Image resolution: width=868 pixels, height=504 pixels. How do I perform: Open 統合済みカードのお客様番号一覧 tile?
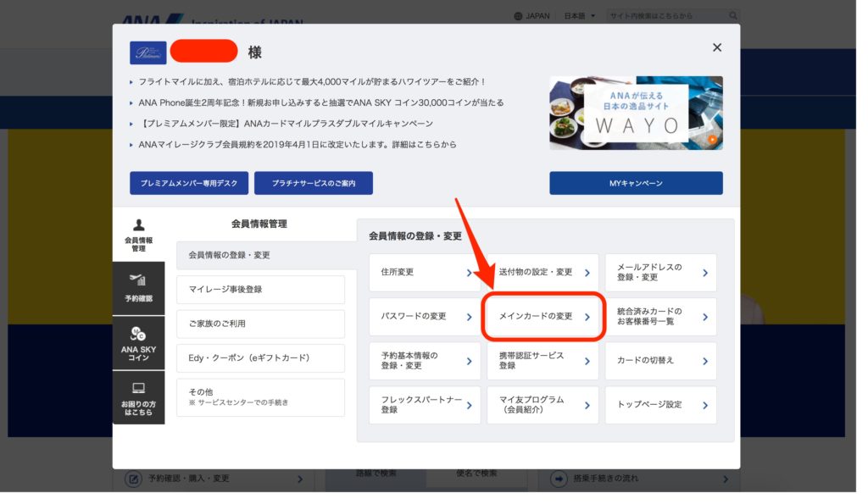[x=660, y=317]
